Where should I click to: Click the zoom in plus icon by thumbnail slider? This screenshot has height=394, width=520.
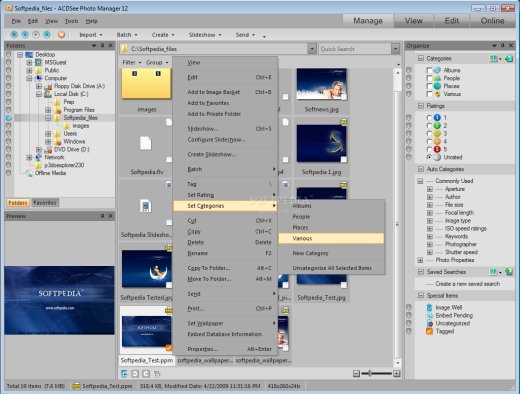(x=396, y=374)
